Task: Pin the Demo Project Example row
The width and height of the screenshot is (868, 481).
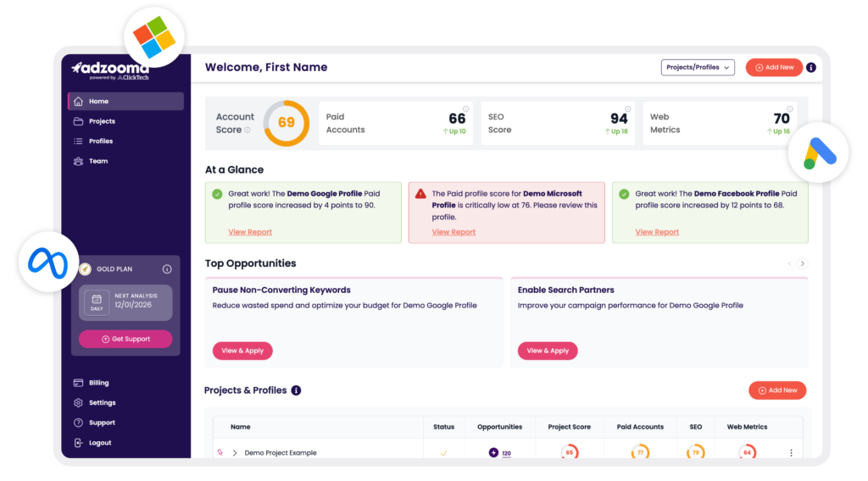Action: [x=219, y=453]
